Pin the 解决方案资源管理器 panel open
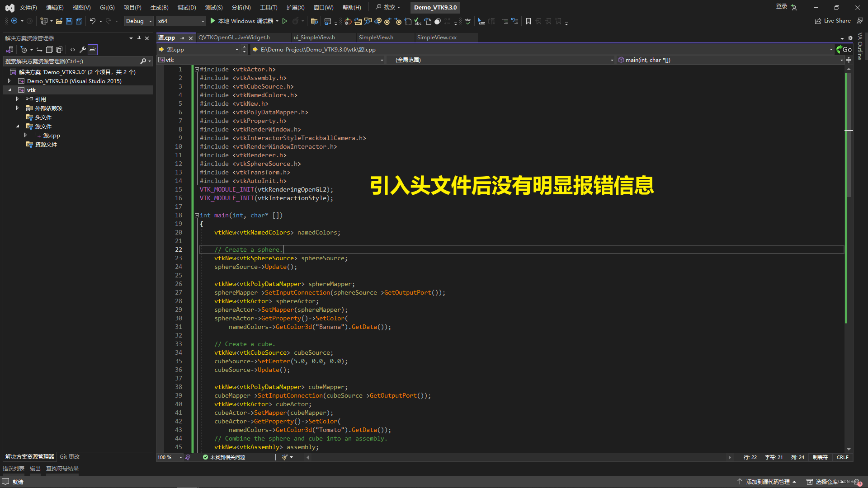Viewport: 868px width, 488px height. point(139,38)
